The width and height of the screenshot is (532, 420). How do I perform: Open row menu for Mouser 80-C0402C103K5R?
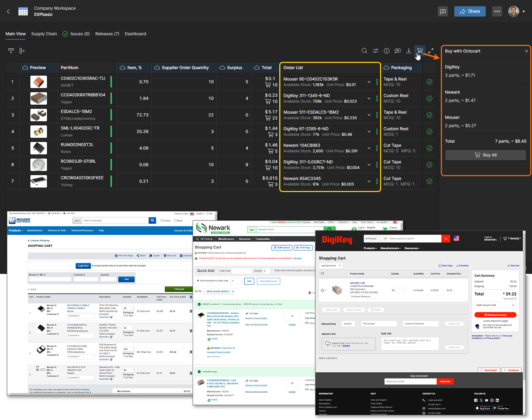coord(377,82)
